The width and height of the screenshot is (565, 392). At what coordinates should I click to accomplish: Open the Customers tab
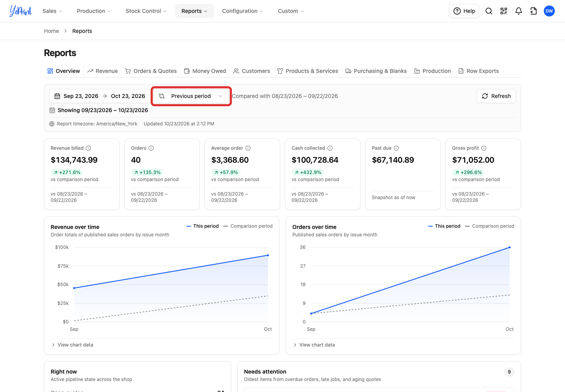coord(252,71)
